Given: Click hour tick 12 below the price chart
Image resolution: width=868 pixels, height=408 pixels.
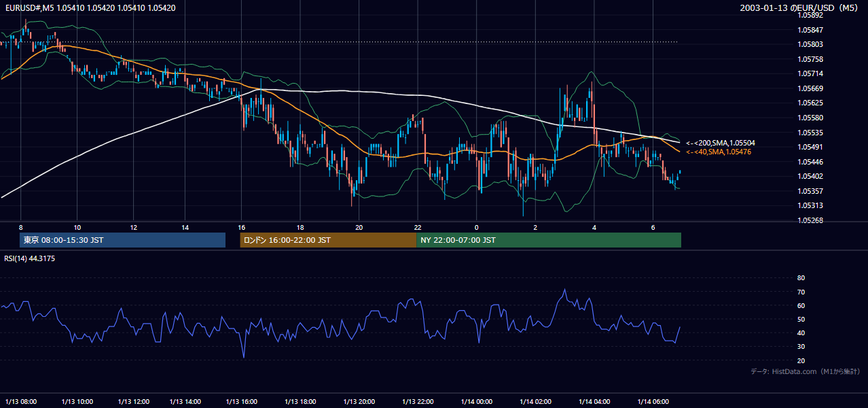Looking at the screenshot, I should [134, 227].
